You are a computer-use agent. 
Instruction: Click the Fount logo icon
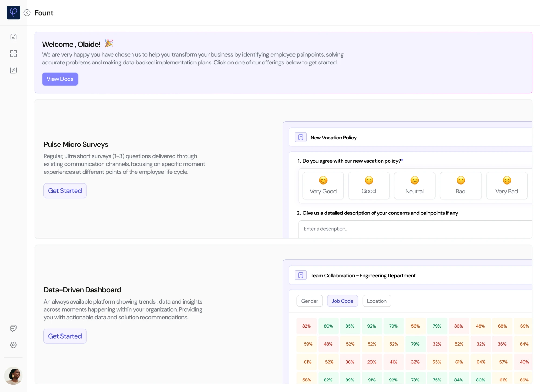click(x=13, y=13)
